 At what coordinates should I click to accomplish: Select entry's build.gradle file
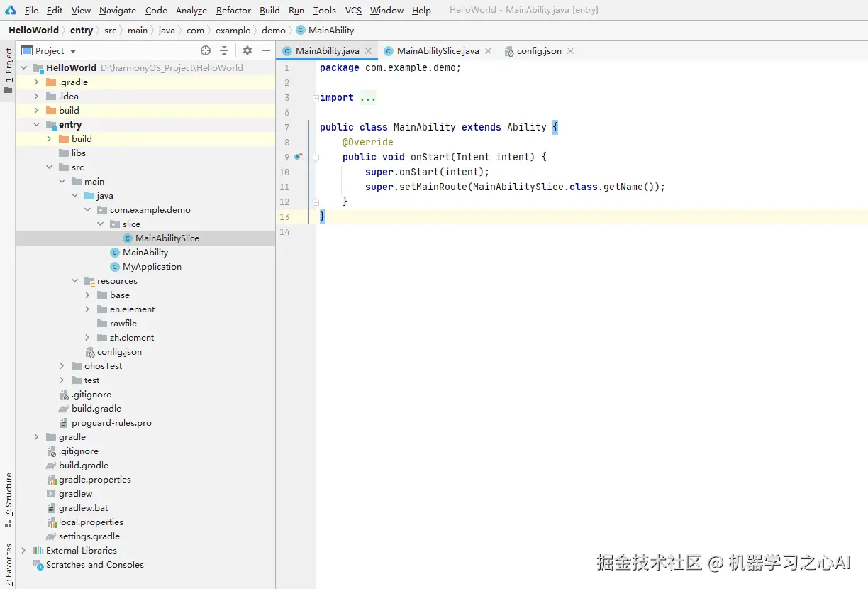click(x=96, y=409)
